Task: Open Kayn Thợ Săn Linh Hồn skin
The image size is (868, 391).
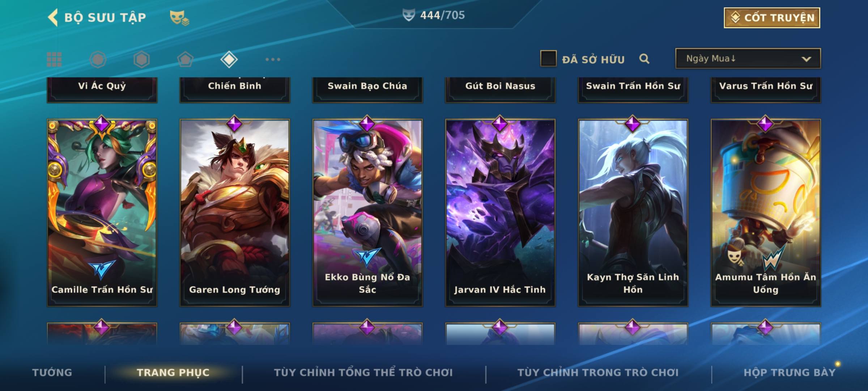Action: (633, 213)
